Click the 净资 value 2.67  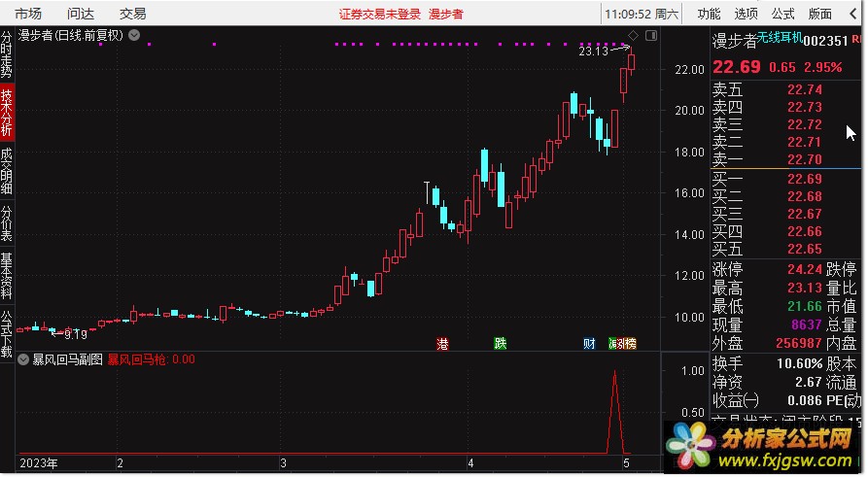[x=809, y=382]
